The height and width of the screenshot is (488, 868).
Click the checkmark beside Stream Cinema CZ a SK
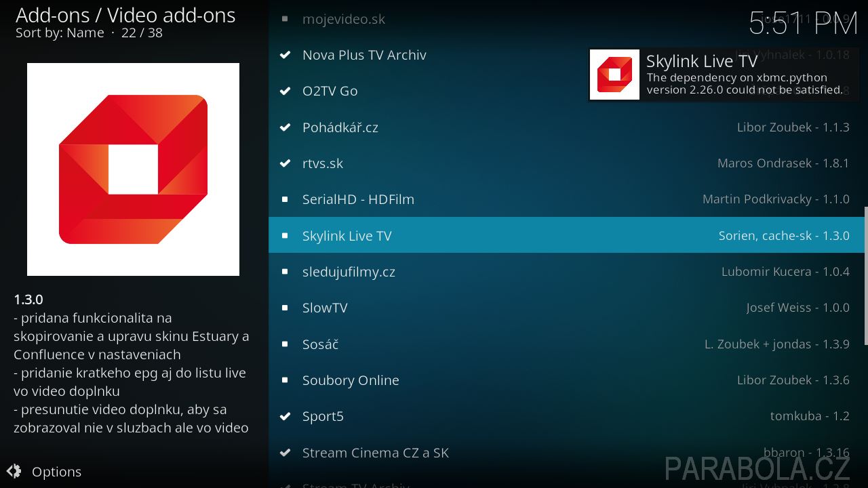click(285, 453)
